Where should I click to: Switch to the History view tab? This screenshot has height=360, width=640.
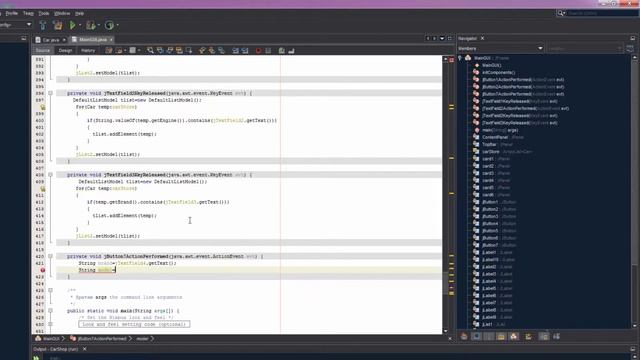point(88,50)
